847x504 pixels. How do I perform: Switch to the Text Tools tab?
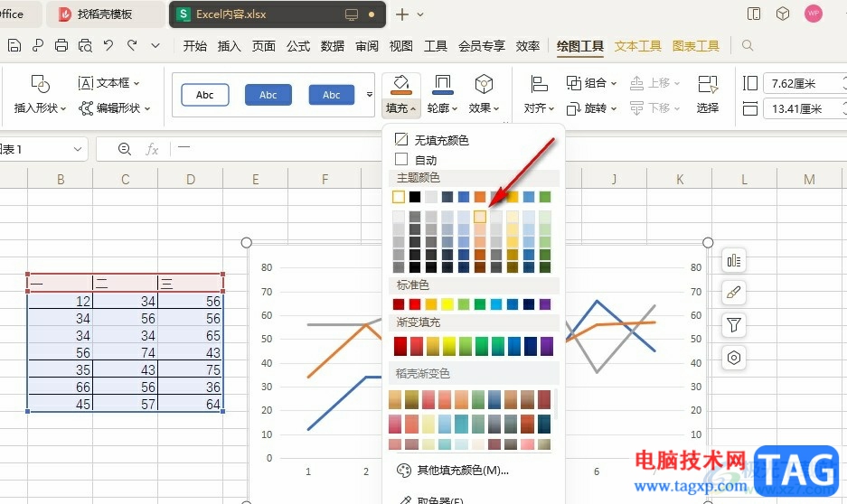pyautogui.click(x=637, y=46)
